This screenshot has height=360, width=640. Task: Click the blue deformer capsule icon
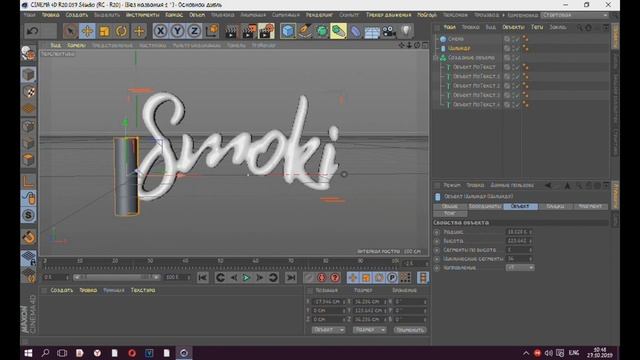[355, 31]
